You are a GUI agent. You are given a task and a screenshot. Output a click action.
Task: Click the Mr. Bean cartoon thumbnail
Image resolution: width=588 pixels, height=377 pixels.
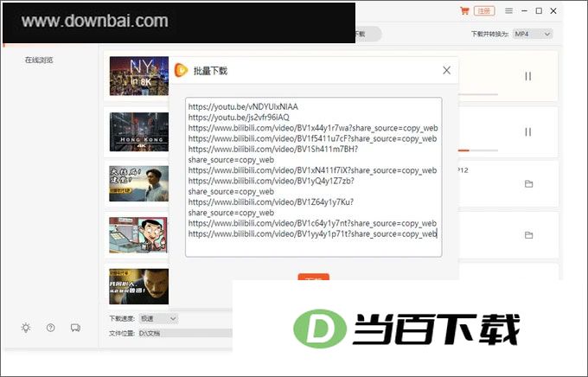[x=138, y=235]
